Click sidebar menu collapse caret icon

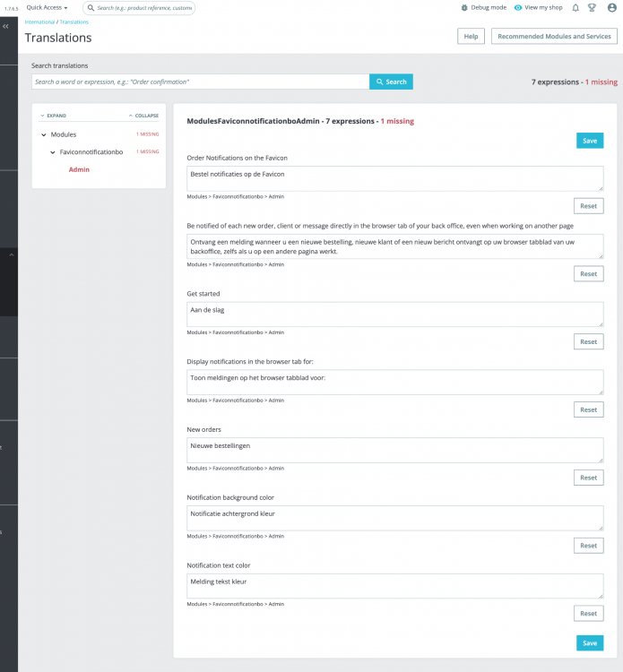[12, 255]
